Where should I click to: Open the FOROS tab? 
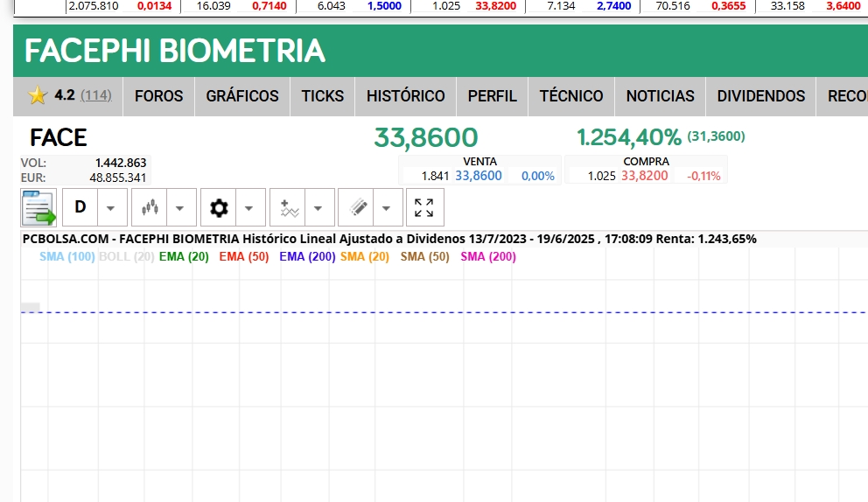[x=159, y=96]
